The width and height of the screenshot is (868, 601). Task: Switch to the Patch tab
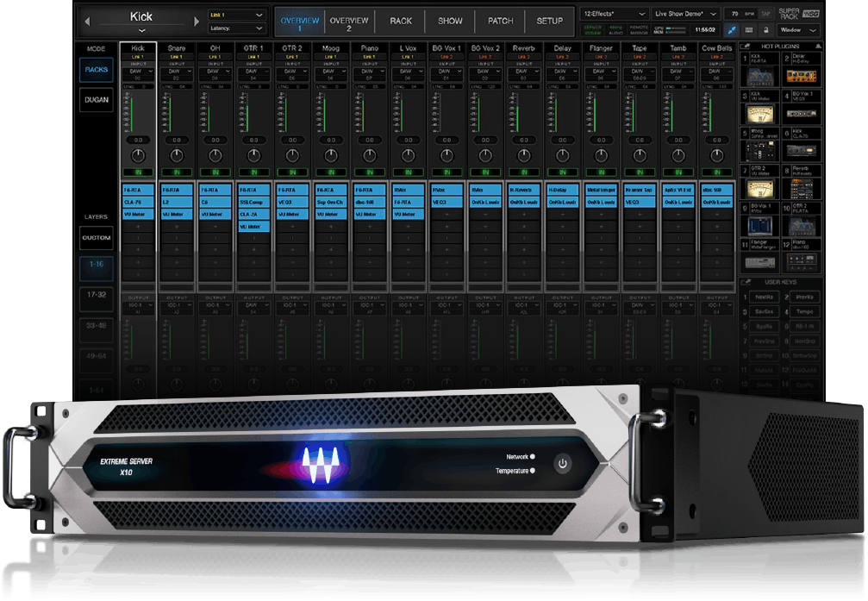[x=501, y=21]
